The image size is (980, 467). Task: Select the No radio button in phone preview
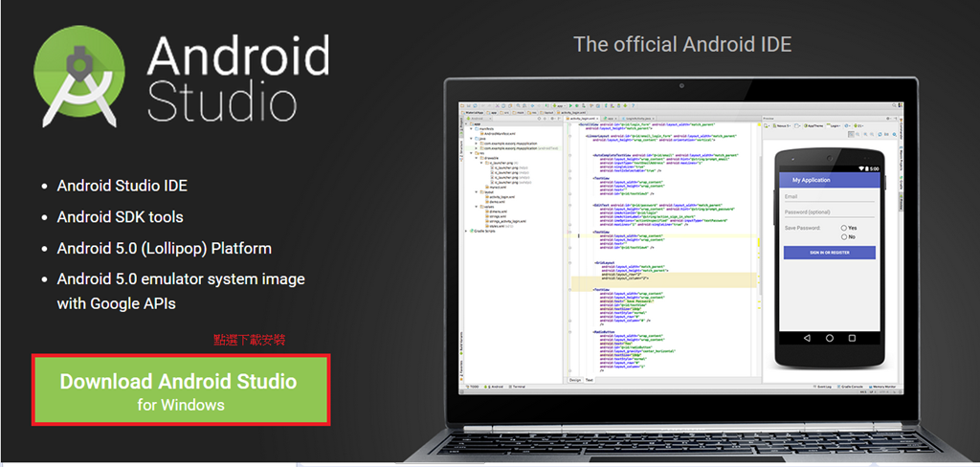844,237
